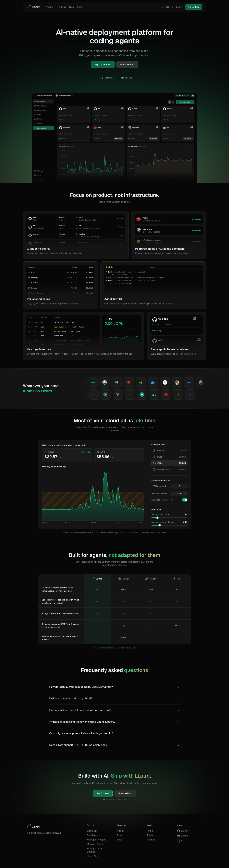The image size is (229, 868).
Task: Click the Postgres elephant stack icon
Action: (117, 382)
